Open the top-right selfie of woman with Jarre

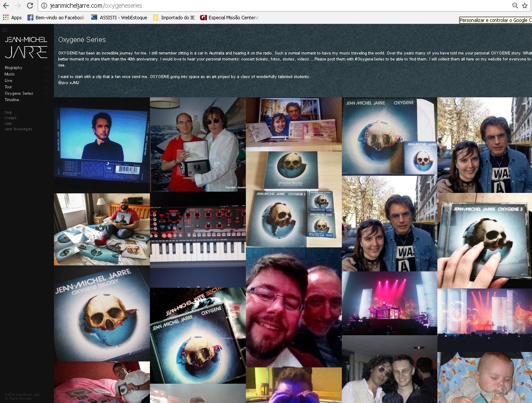[484, 145]
